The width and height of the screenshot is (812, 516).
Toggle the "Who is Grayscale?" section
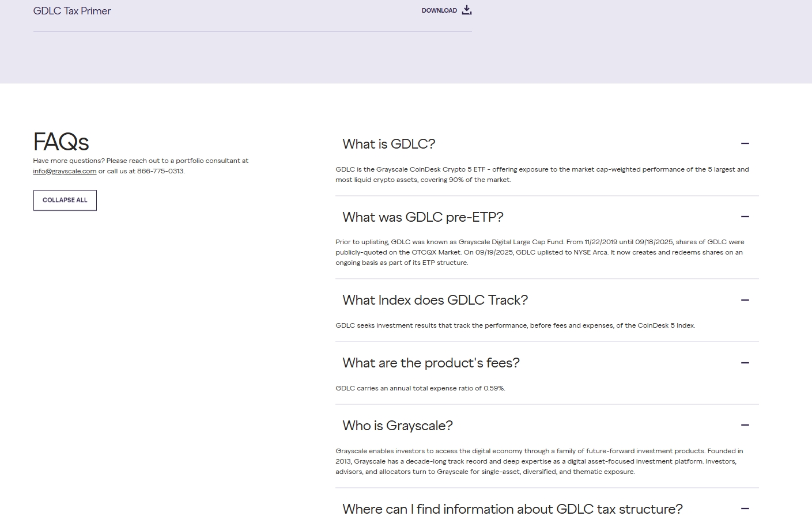pyautogui.click(x=397, y=426)
